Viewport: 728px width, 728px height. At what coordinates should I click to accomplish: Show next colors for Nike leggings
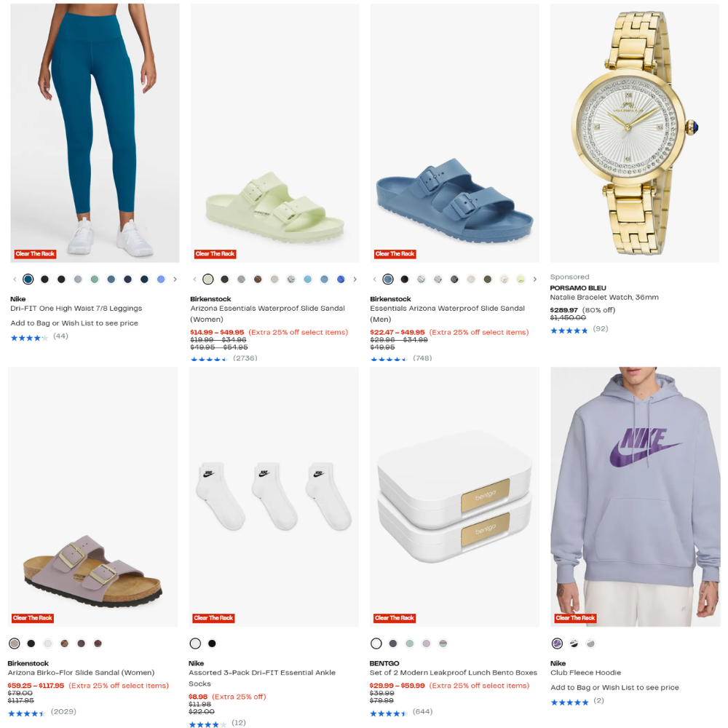coord(175,279)
